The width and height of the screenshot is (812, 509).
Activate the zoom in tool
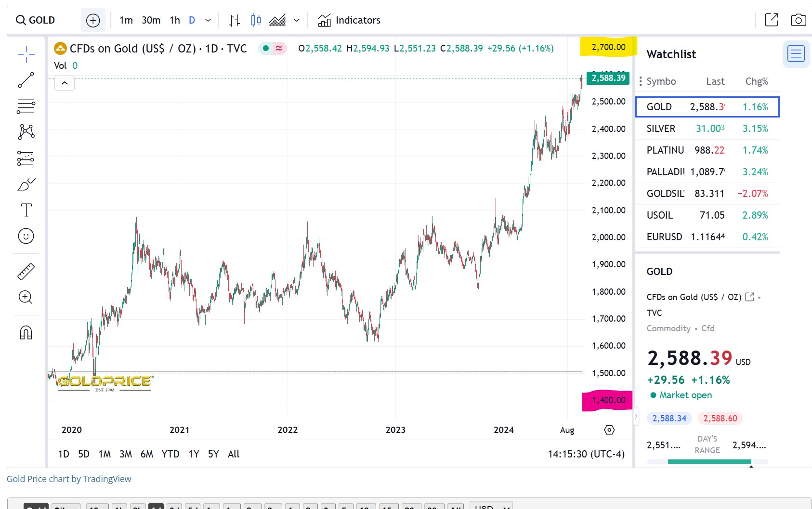[26, 297]
